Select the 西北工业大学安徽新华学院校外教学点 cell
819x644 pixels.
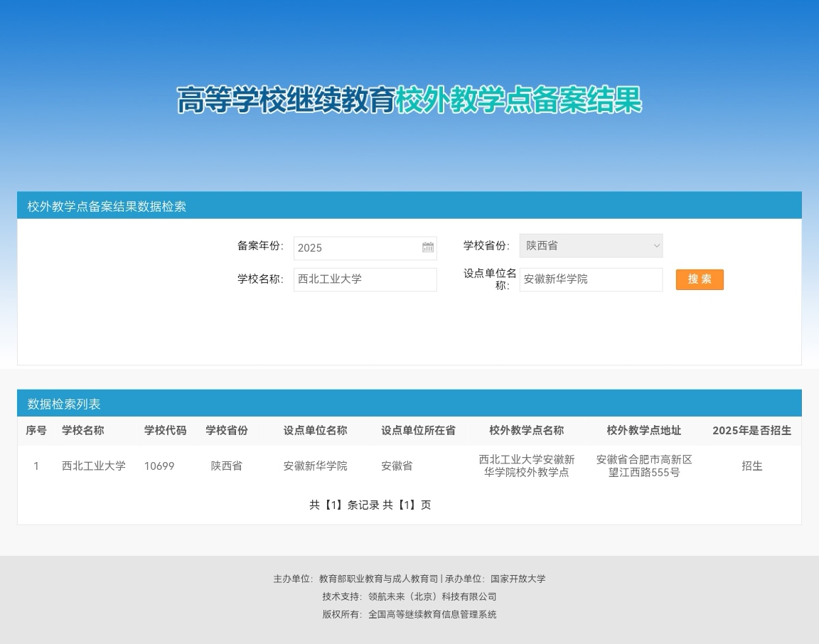click(526, 466)
